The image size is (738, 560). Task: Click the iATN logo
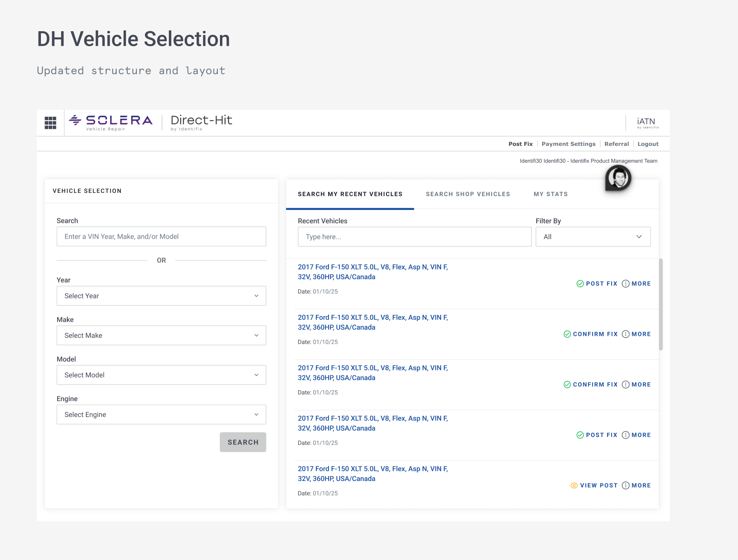click(x=647, y=123)
